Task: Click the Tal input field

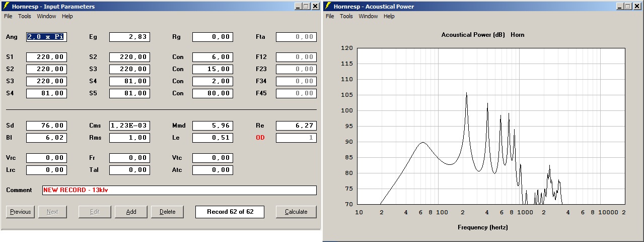Action: 129,170
